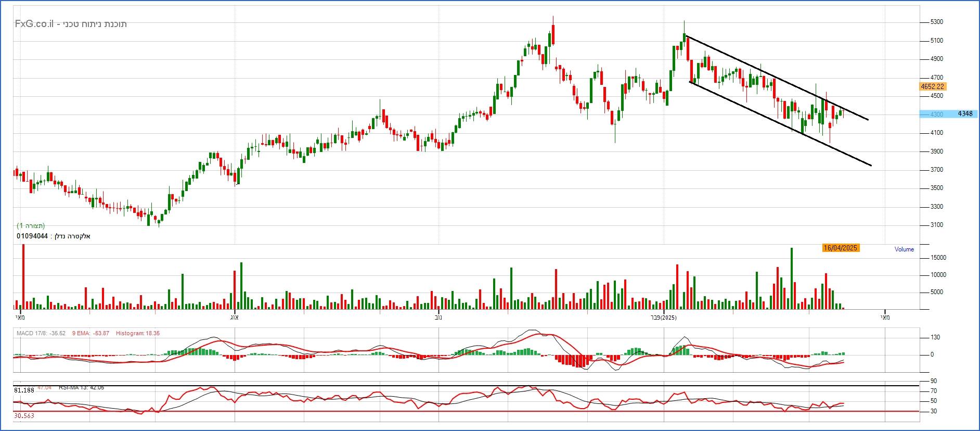Click the green (תצורה 1) configuration text

point(31,226)
